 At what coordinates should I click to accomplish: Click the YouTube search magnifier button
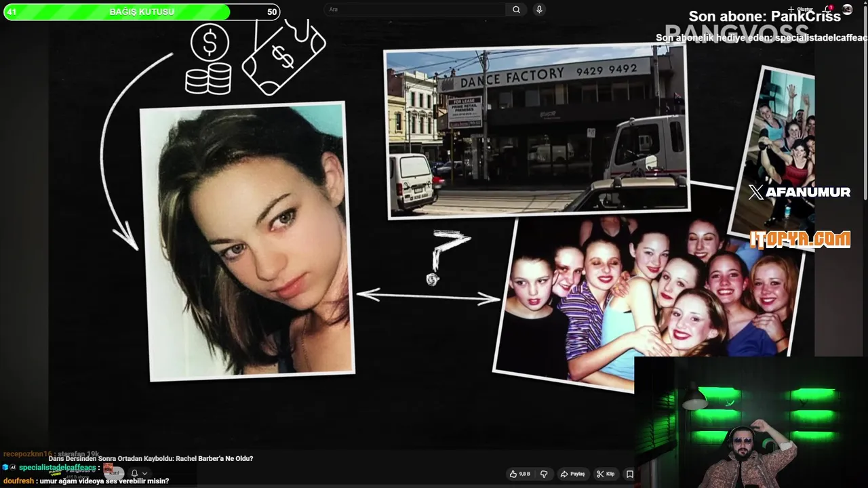516,9
